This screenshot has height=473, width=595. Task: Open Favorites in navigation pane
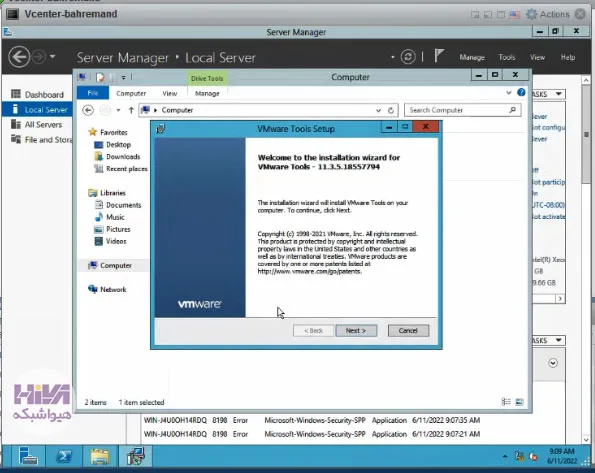point(113,132)
